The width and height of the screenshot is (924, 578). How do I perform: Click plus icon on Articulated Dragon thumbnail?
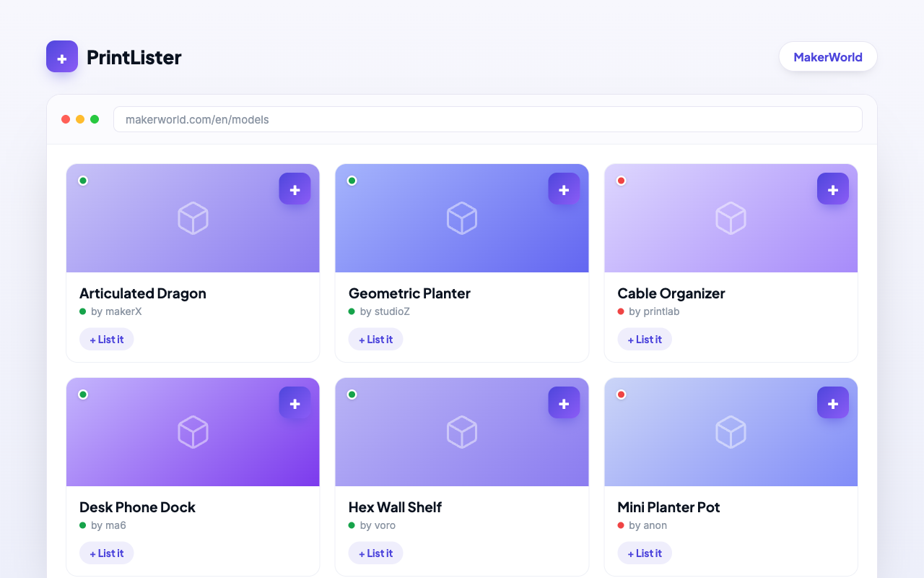[x=295, y=189]
